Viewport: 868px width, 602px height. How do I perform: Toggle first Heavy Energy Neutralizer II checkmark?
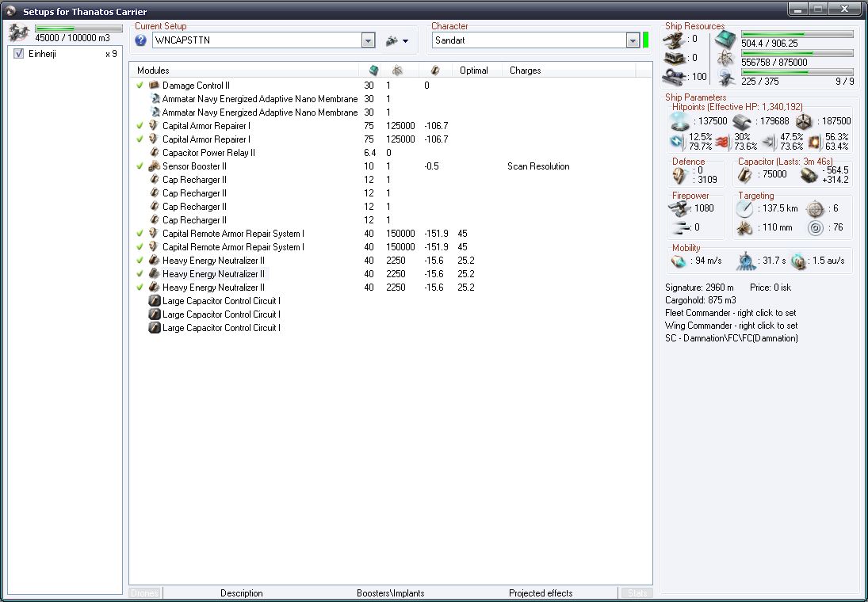click(140, 260)
